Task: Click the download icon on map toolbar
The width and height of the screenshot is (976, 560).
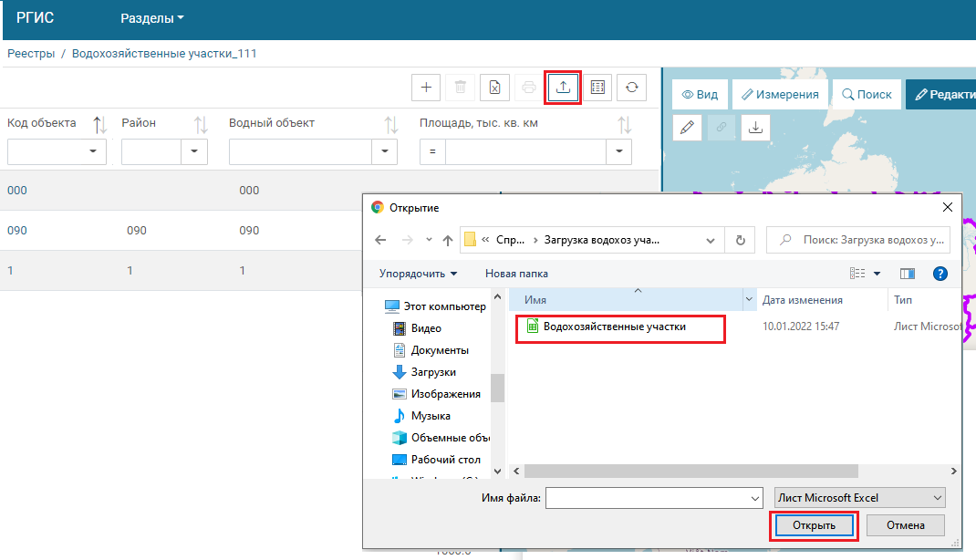Action: point(755,128)
